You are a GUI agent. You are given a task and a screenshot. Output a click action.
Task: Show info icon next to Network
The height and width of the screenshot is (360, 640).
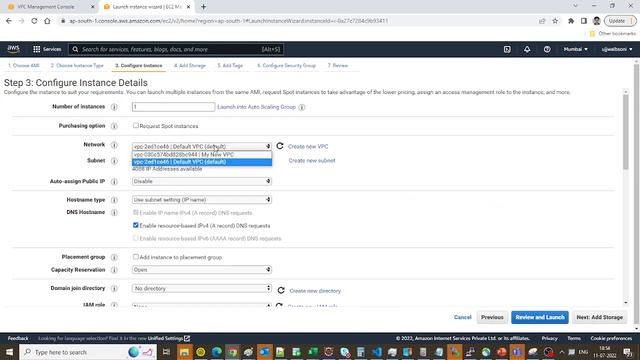114,145
